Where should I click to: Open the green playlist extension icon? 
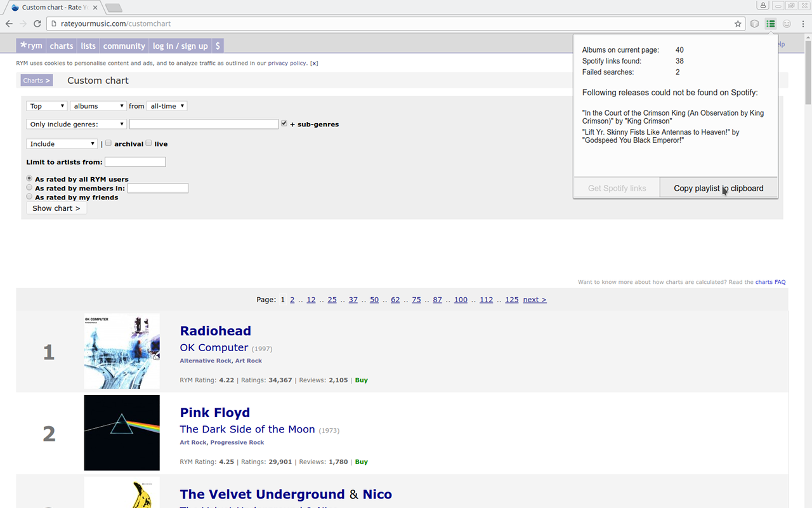pos(771,23)
